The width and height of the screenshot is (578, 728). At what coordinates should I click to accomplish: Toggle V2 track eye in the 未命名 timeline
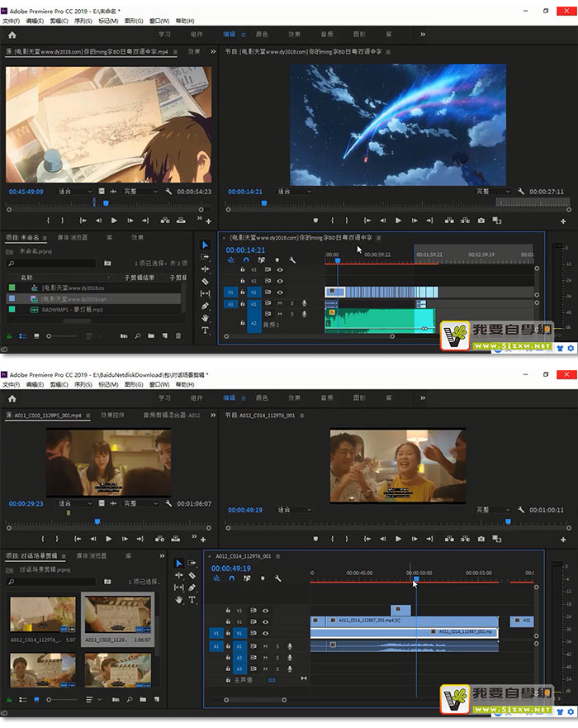(x=280, y=281)
